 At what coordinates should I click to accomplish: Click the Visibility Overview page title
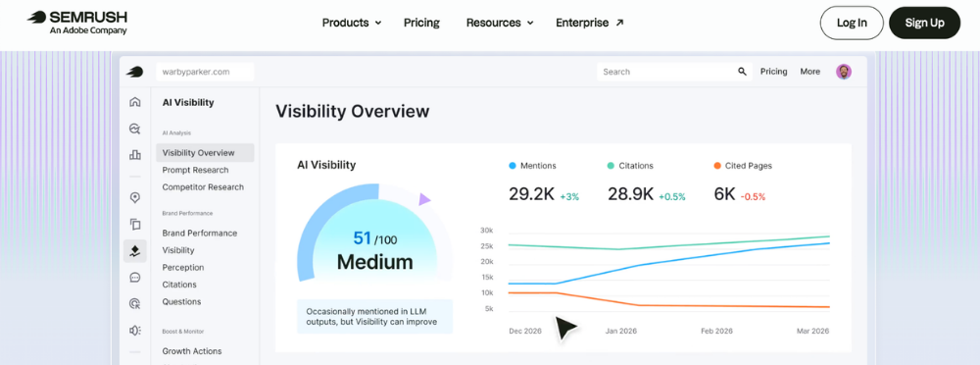353,112
